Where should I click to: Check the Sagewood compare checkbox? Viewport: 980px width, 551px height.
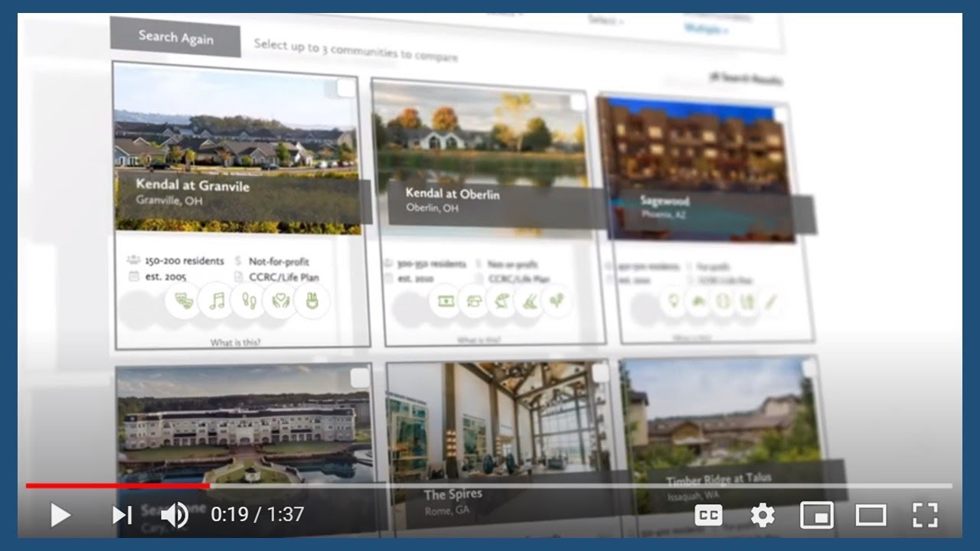point(780,115)
